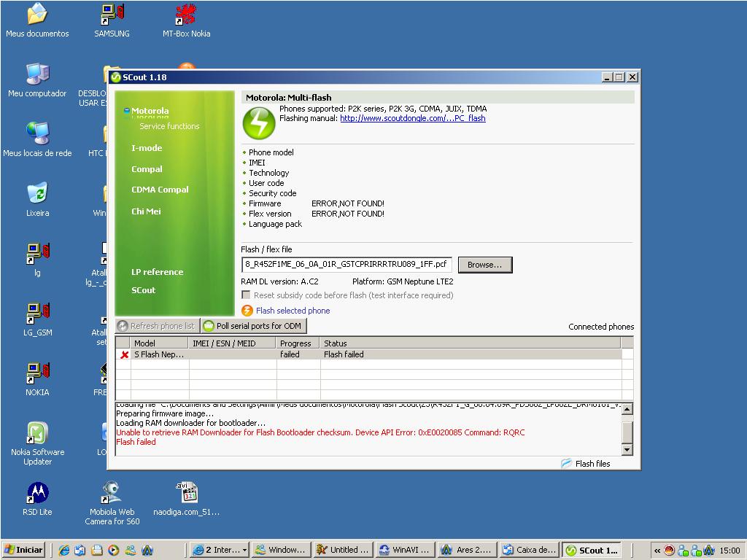The image size is (747, 560).
Task: Select the Meus locais de rede icon
Action: coord(37,140)
